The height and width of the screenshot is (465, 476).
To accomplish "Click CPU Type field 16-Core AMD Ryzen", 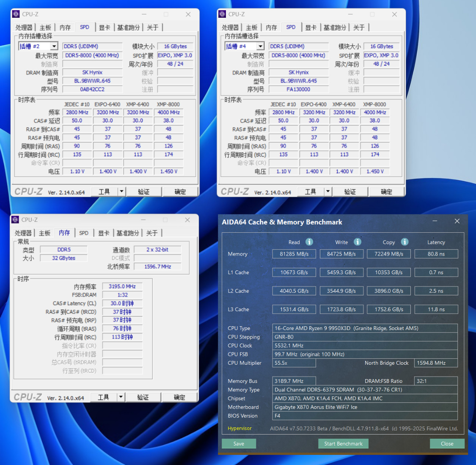I will tap(365, 328).
